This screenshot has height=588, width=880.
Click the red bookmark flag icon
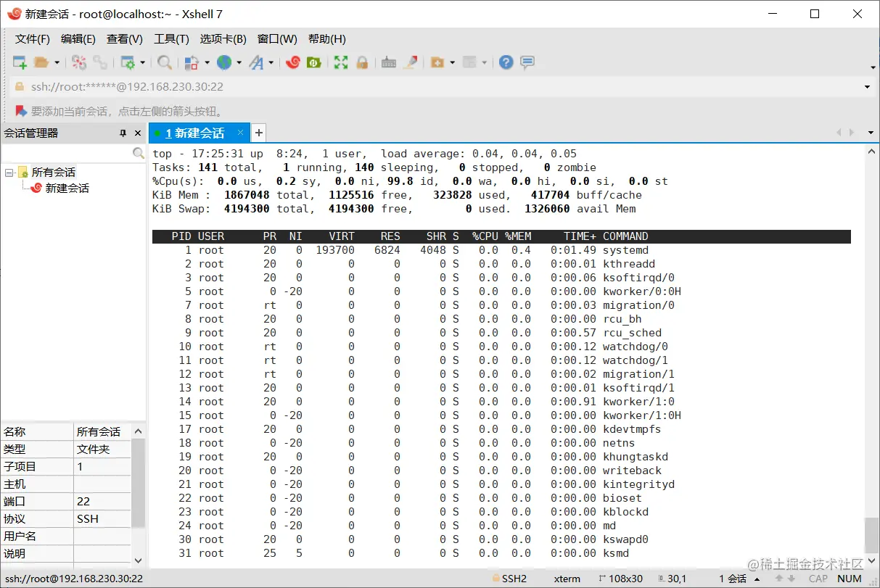21,111
